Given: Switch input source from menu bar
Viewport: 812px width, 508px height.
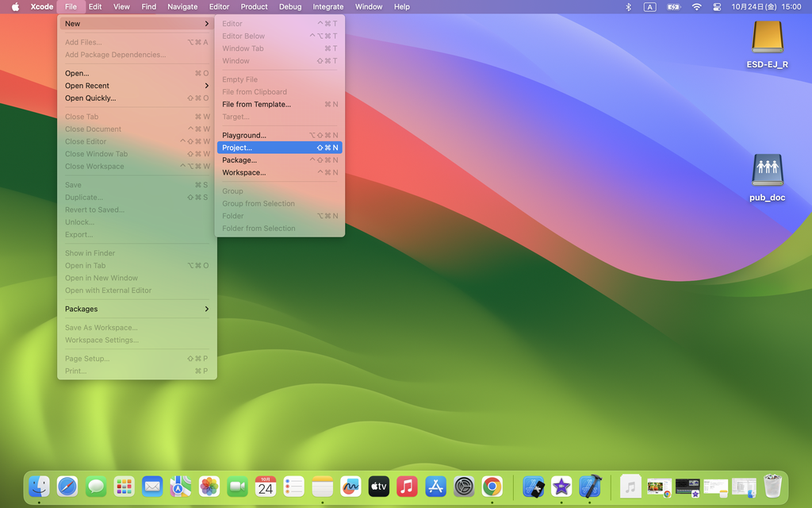Looking at the screenshot, I should pos(649,7).
